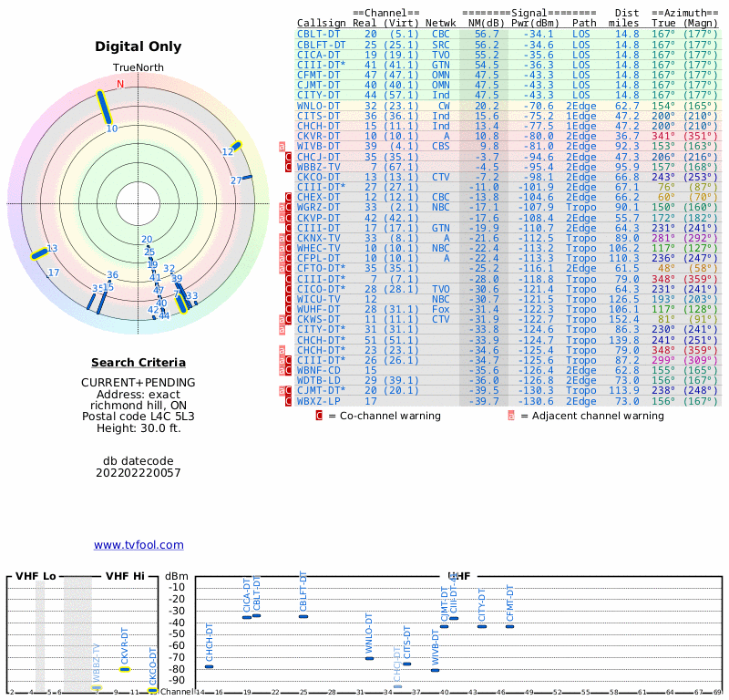The image size is (729, 700).
Task: Click the adjacent channel legend icon below the table
Action: pyautogui.click(x=511, y=416)
